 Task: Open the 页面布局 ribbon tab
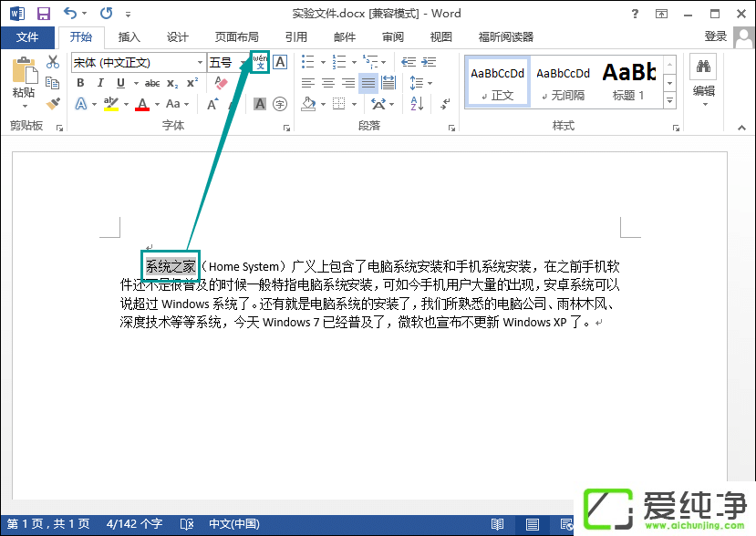click(236, 37)
